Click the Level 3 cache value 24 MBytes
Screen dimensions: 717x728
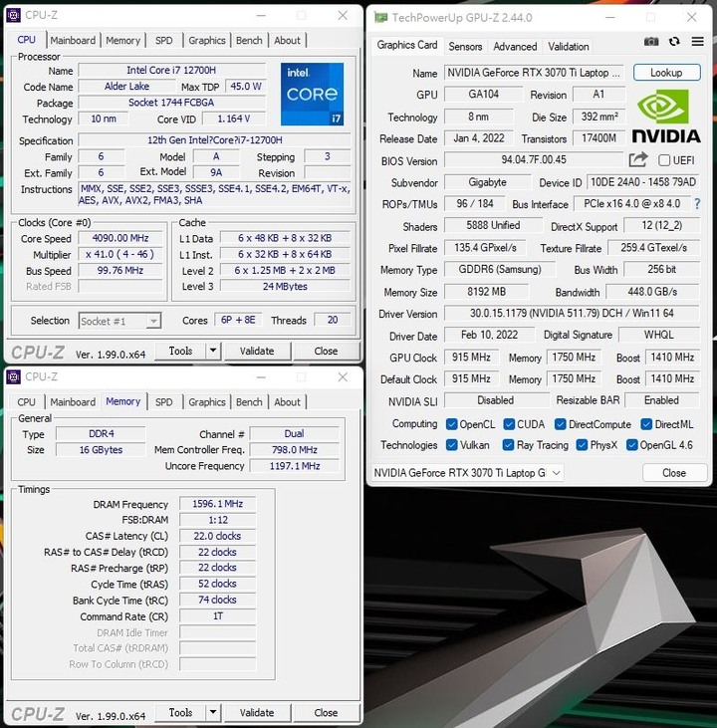click(x=285, y=287)
